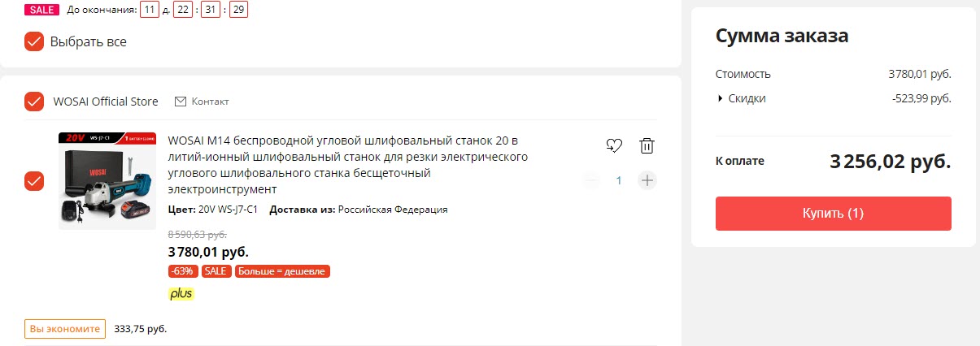The width and height of the screenshot is (980, 346).
Task: Toggle the Выбрать все checkbox
Action: (x=34, y=41)
